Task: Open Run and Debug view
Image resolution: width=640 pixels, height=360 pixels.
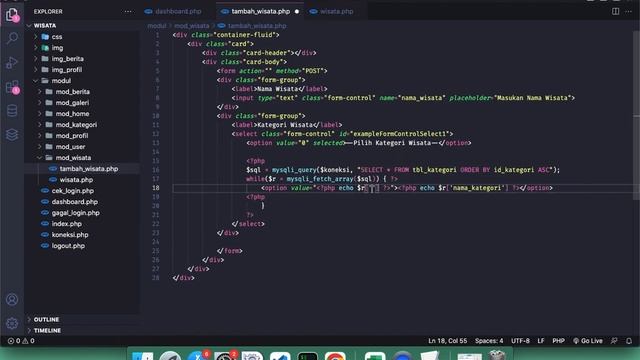Action: (x=12, y=62)
